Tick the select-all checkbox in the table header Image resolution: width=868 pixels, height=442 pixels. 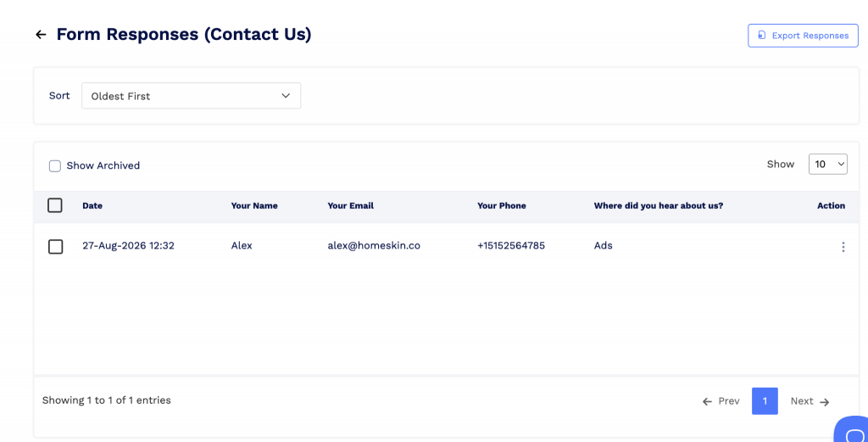coord(55,205)
